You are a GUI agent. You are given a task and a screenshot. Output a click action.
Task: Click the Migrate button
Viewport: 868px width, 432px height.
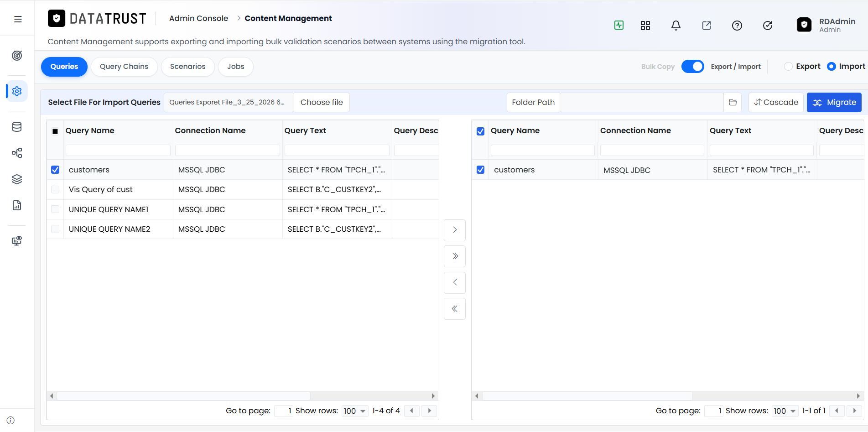click(834, 102)
